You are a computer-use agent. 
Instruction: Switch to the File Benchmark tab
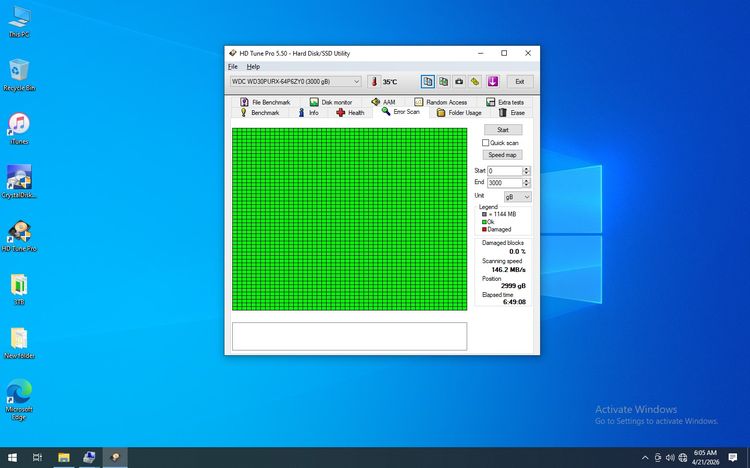(x=265, y=102)
